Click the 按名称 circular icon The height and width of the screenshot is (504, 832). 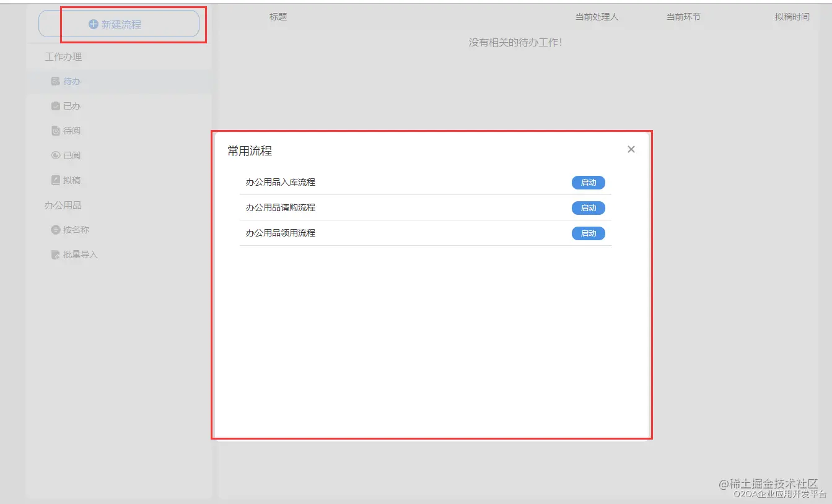coord(56,230)
